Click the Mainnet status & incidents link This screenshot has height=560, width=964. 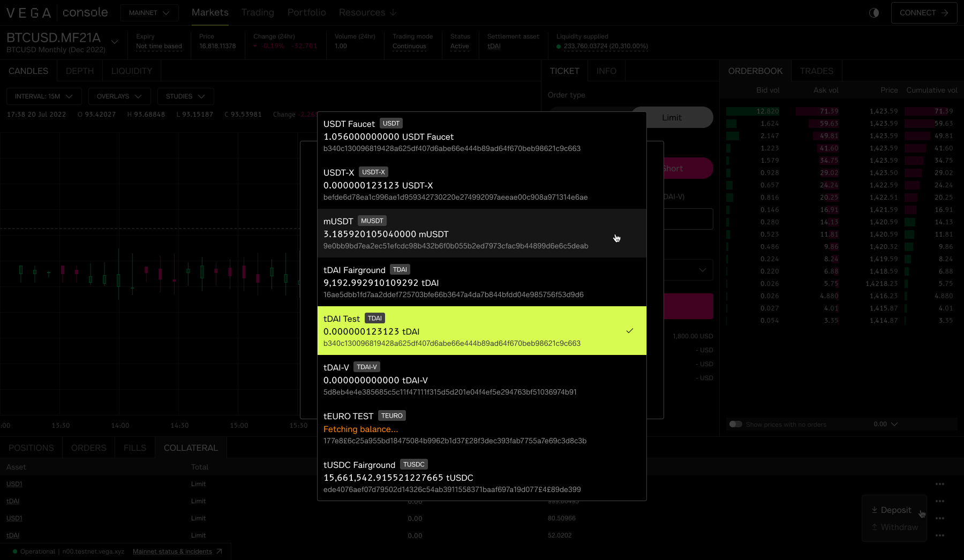[x=172, y=551]
